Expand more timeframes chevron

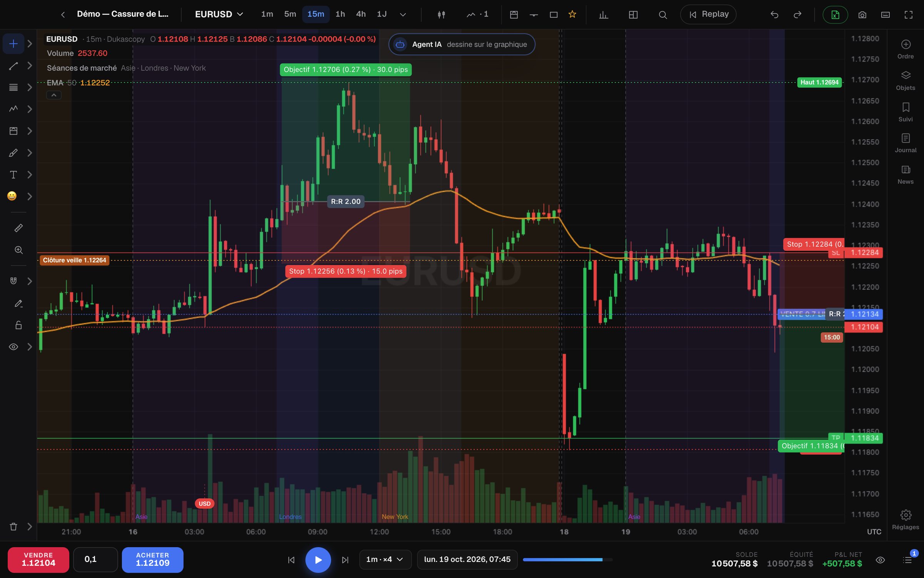click(403, 15)
